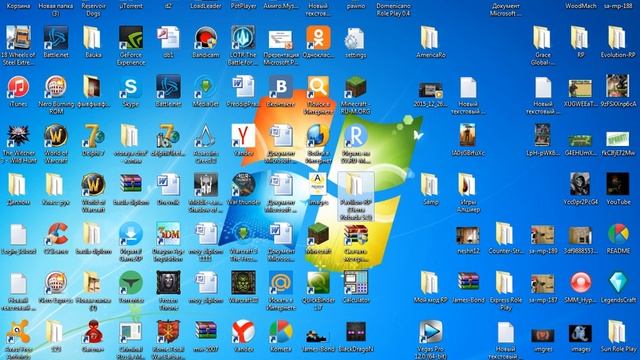This screenshot has height=360, width=640.
Task: Select the settings gear file
Action: tap(355, 39)
